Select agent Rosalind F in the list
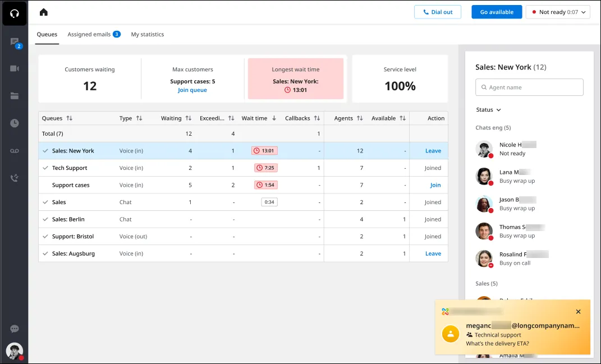601x364 pixels. pyautogui.click(x=529, y=259)
